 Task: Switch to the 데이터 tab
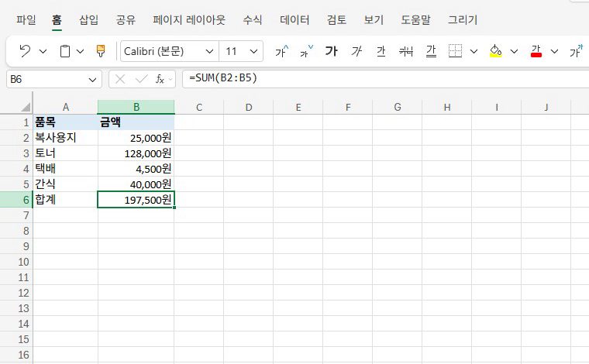[294, 20]
